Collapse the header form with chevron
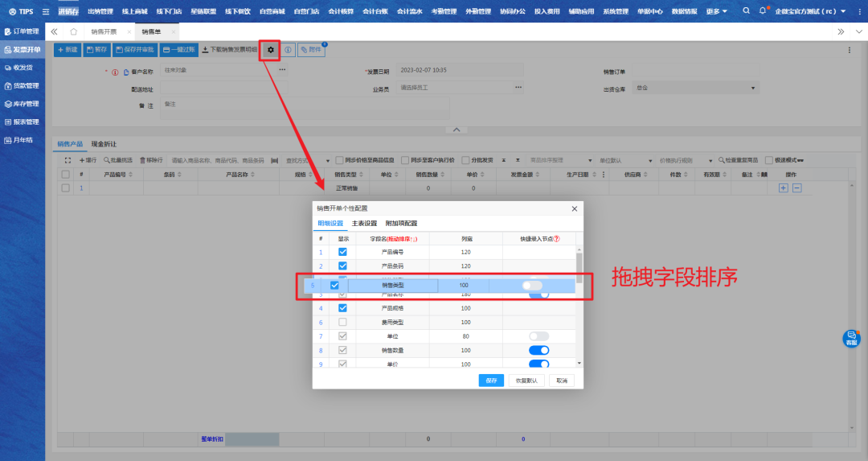 456,130
